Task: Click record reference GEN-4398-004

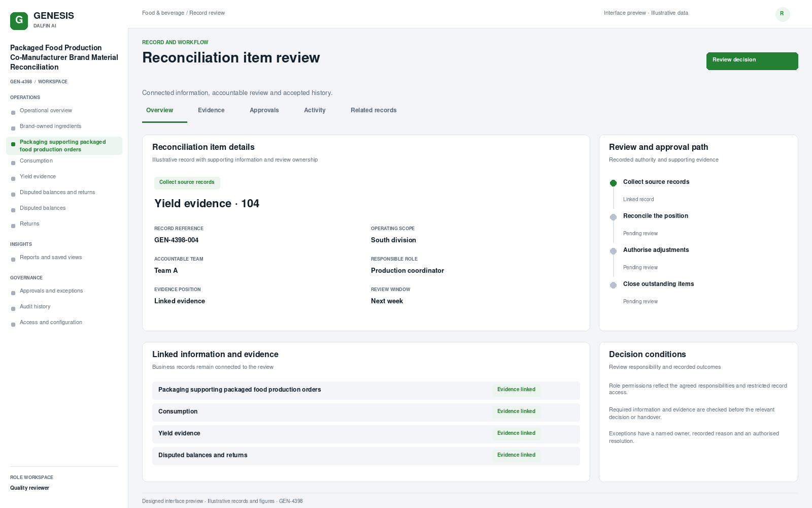Action: point(176,240)
